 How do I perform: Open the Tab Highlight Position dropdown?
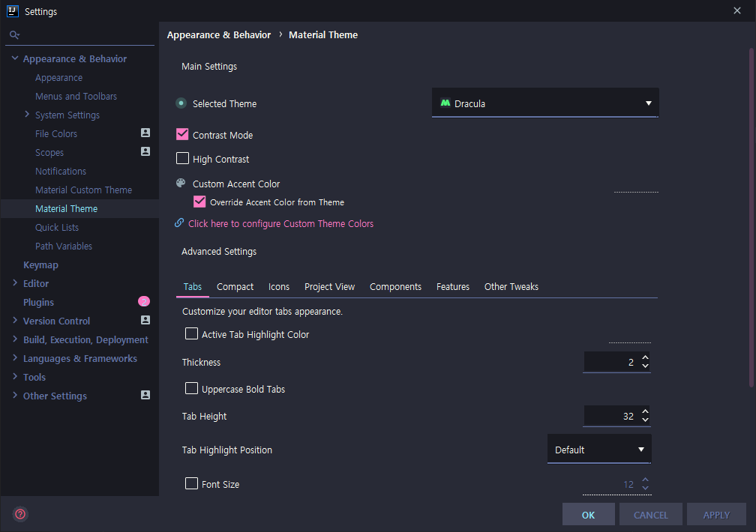point(599,449)
